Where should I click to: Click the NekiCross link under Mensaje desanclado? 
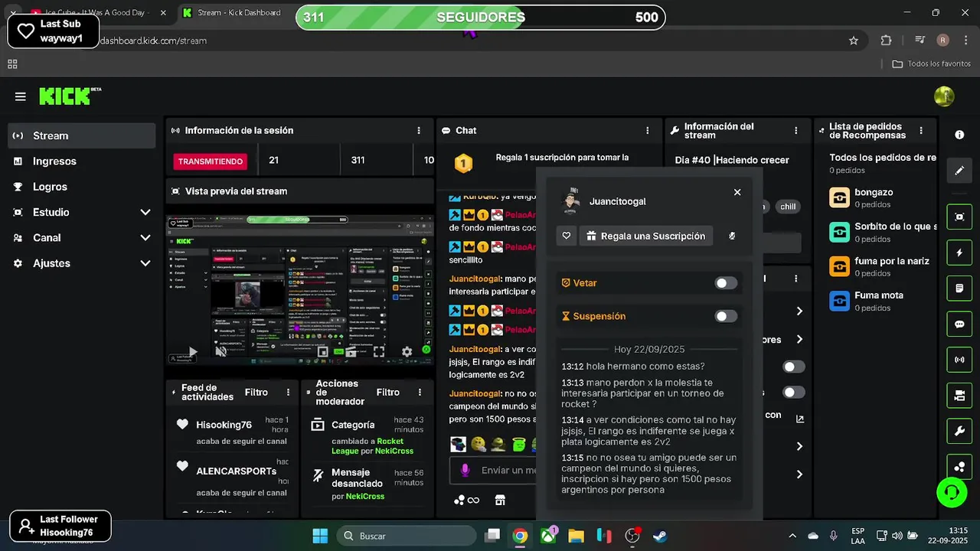[x=364, y=497]
